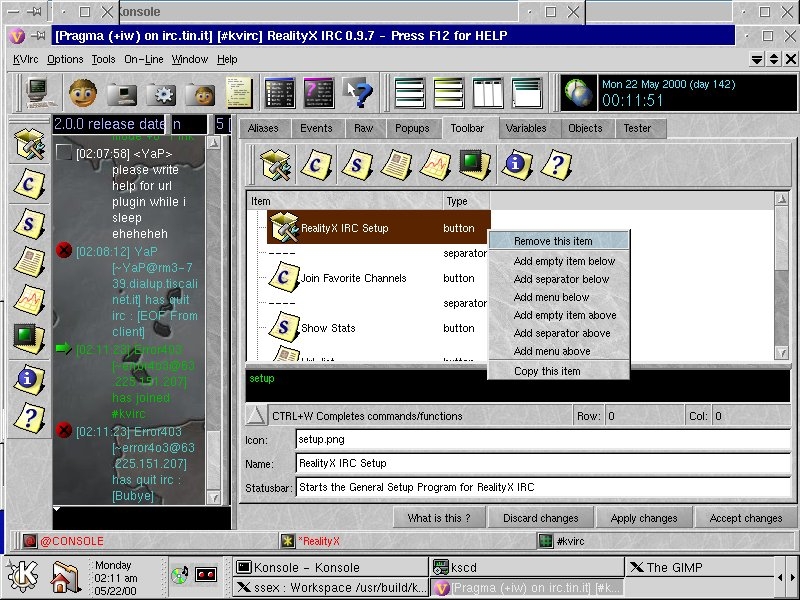Click the chart note icon in left sidebar
This screenshot has width=800, height=600.
(x=29, y=300)
